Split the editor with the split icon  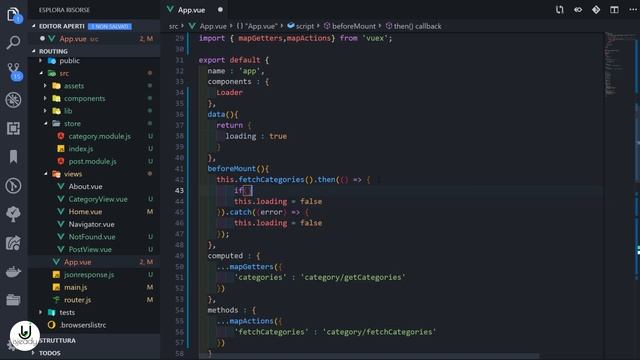(x=614, y=9)
